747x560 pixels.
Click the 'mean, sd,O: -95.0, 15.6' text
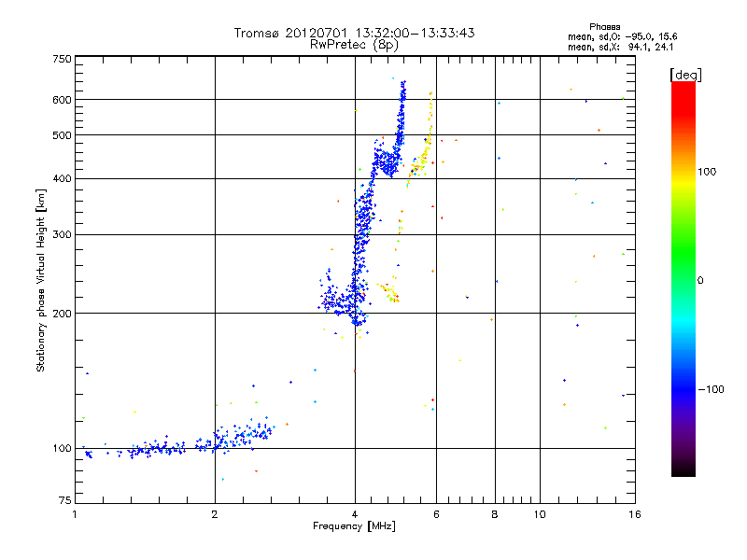click(x=623, y=36)
